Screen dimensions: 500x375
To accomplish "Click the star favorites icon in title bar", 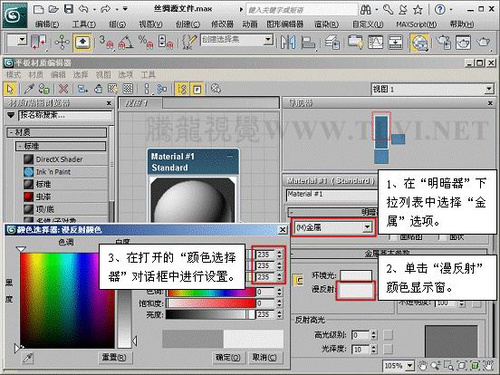I will 418,10.
